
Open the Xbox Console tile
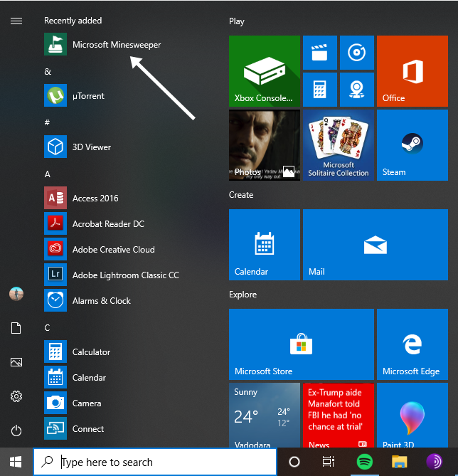click(x=265, y=71)
